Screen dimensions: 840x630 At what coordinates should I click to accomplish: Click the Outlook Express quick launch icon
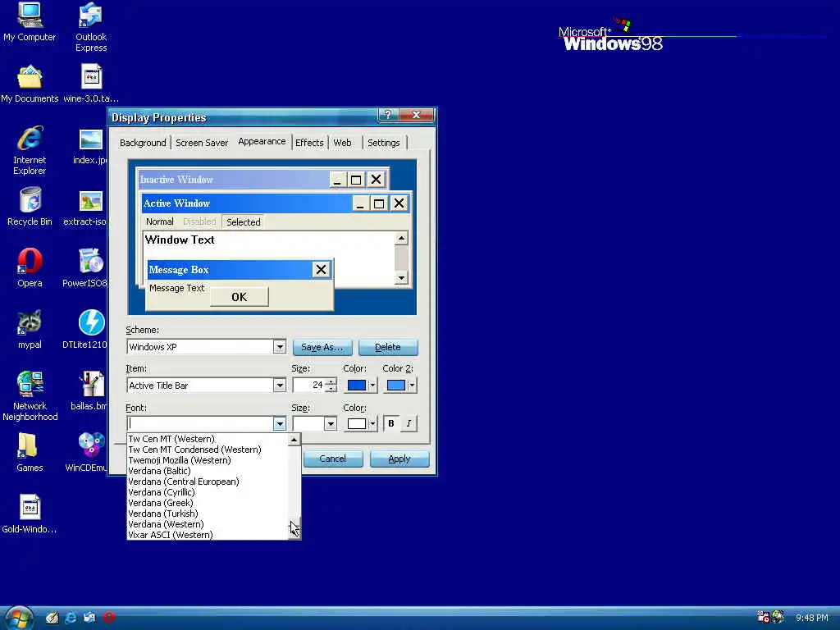coord(89,618)
